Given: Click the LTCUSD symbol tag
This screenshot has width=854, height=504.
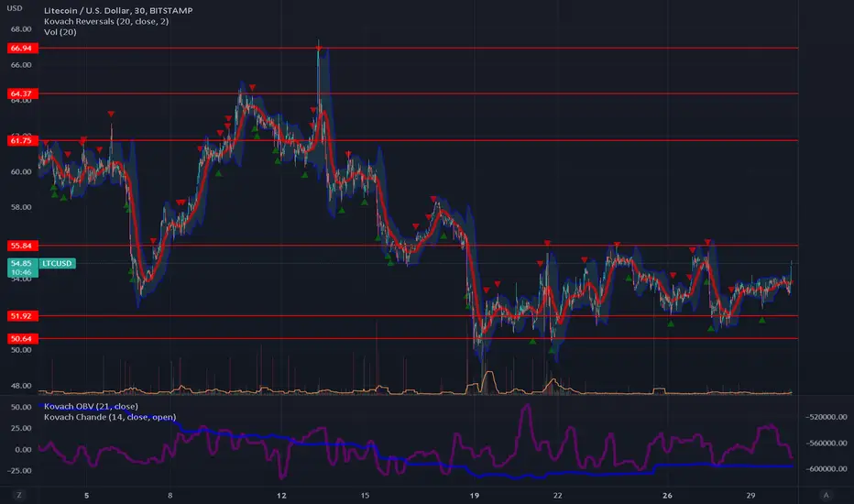Looking at the screenshot, I should coord(57,264).
